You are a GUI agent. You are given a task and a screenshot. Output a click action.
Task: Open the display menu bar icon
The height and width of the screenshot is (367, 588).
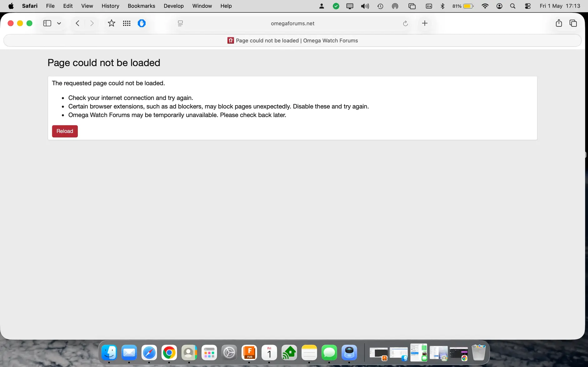point(350,6)
